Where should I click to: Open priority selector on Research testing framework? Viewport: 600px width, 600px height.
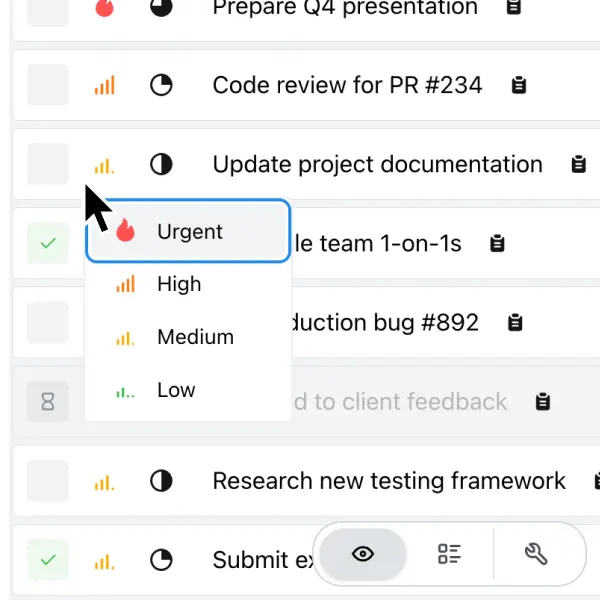104,482
